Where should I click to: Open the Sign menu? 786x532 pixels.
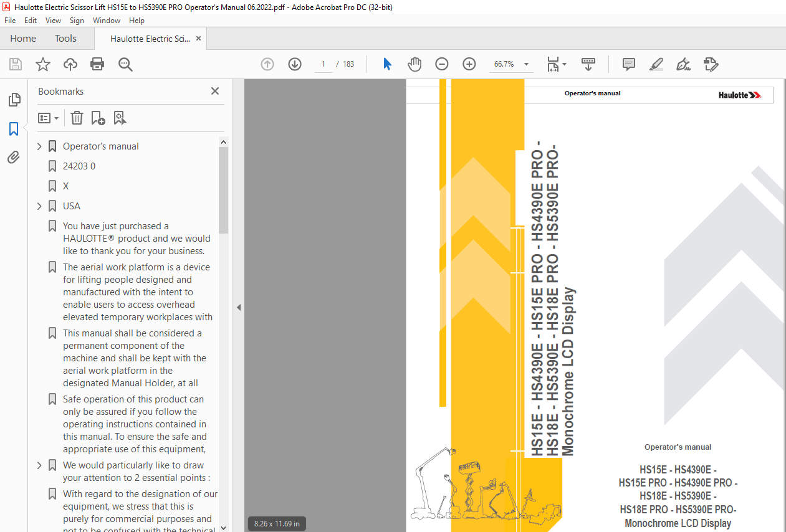pyautogui.click(x=77, y=21)
